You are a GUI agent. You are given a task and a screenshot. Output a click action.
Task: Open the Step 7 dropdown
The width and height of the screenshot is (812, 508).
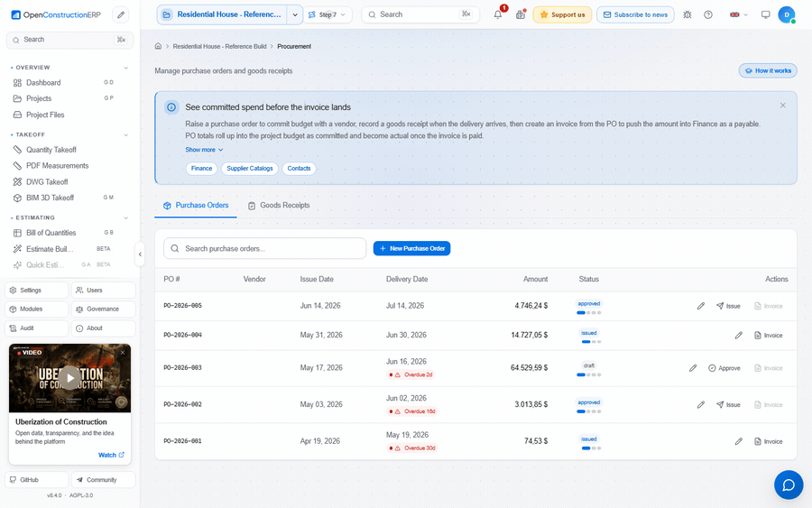(x=328, y=15)
